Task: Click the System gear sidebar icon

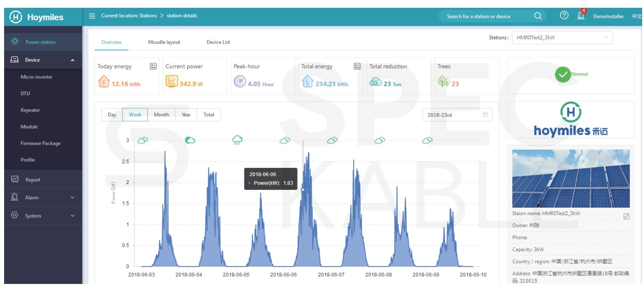Action: pos(15,215)
